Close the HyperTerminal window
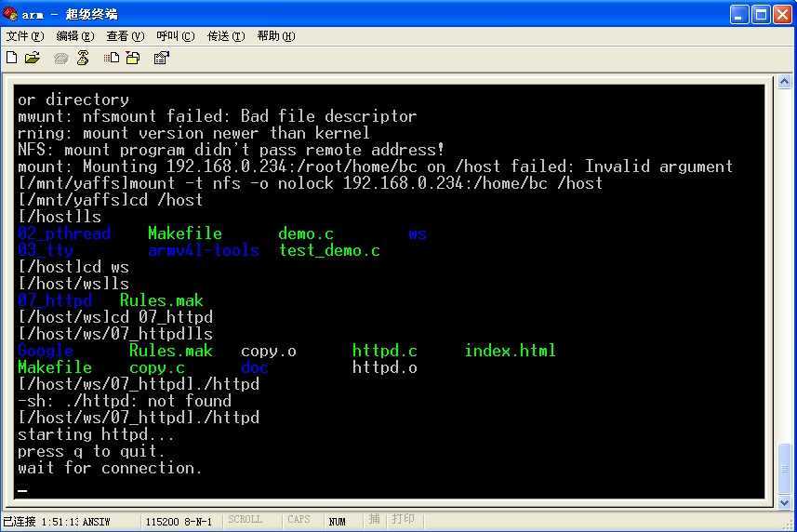 coord(783,14)
